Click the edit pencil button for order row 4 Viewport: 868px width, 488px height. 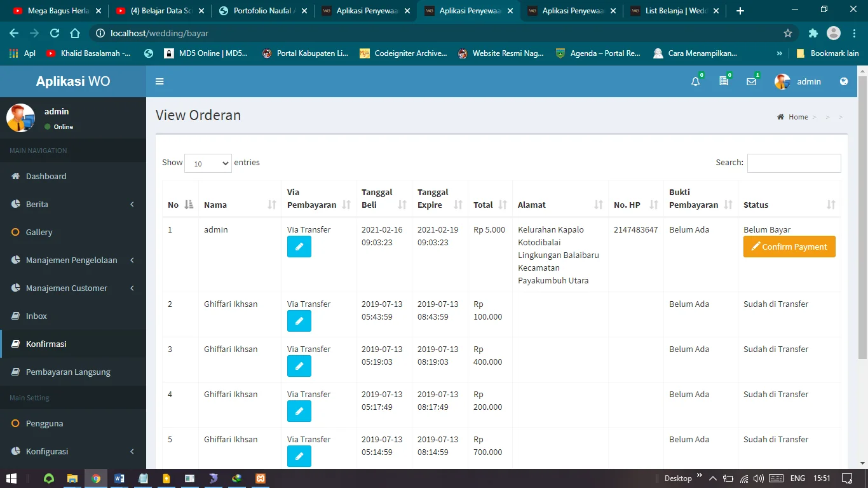click(299, 411)
